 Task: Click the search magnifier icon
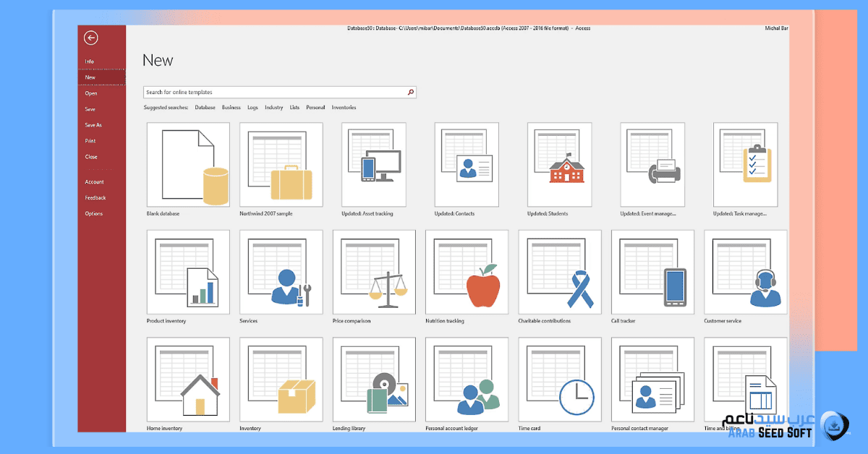tap(411, 93)
